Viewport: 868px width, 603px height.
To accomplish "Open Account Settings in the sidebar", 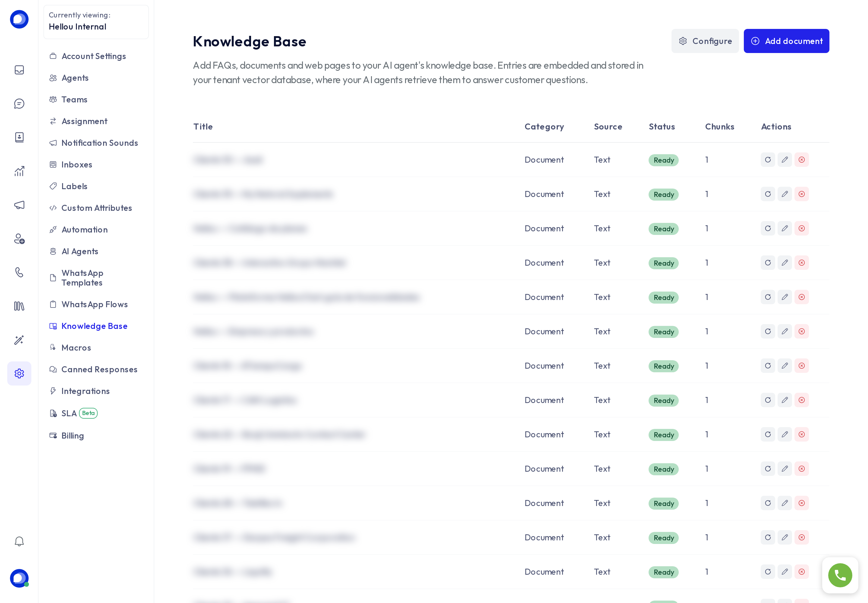I will pyautogui.click(x=93, y=56).
